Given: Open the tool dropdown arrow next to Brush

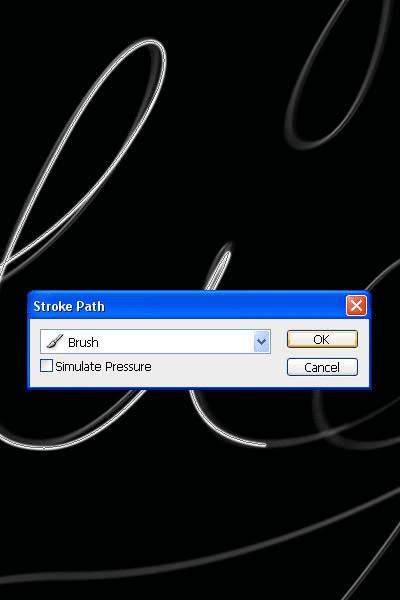Looking at the screenshot, I should click(x=261, y=341).
